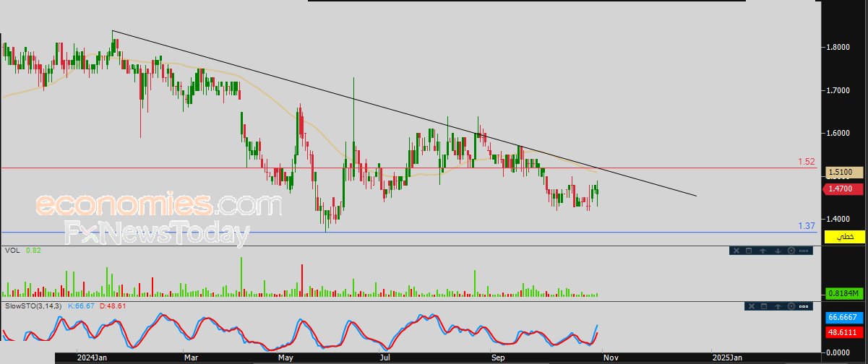Select the 0.8184M volume value tag
This screenshot has height=364, width=868.
pyautogui.click(x=845, y=294)
